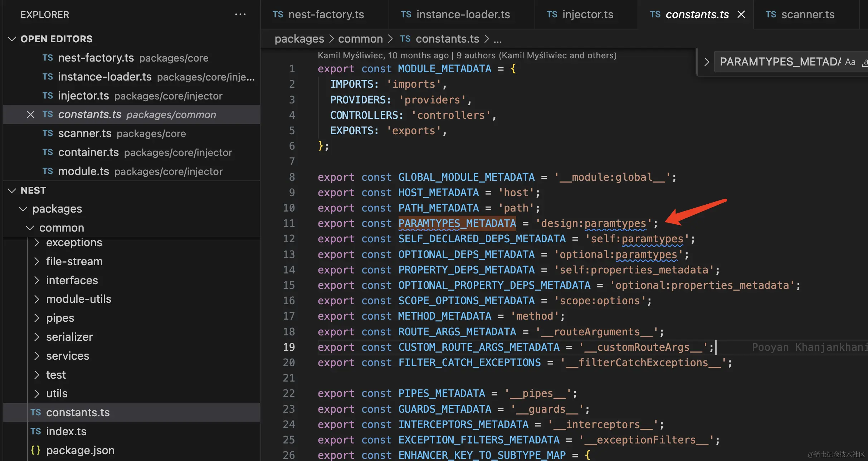Image resolution: width=868 pixels, height=461 pixels.
Task: Switch to injector.ts tab
Action: click(586, 14)
